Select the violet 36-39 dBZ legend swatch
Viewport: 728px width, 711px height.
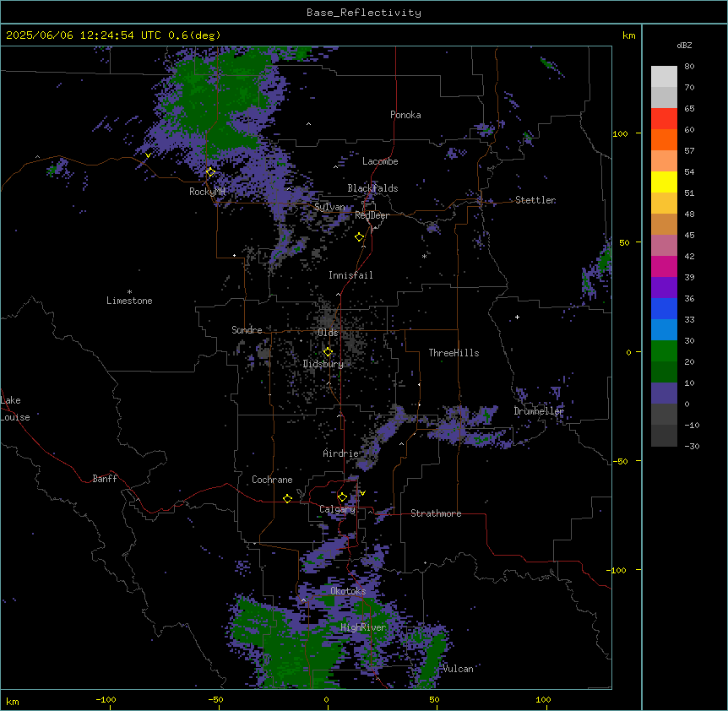click(x=664, y=288)
